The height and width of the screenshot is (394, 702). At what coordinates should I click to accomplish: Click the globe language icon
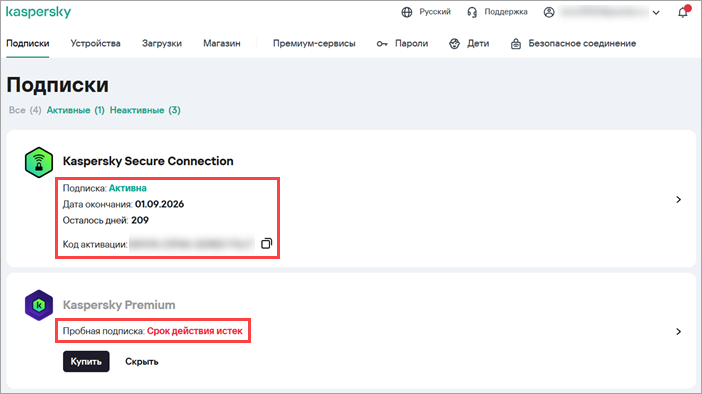(407, 12)
